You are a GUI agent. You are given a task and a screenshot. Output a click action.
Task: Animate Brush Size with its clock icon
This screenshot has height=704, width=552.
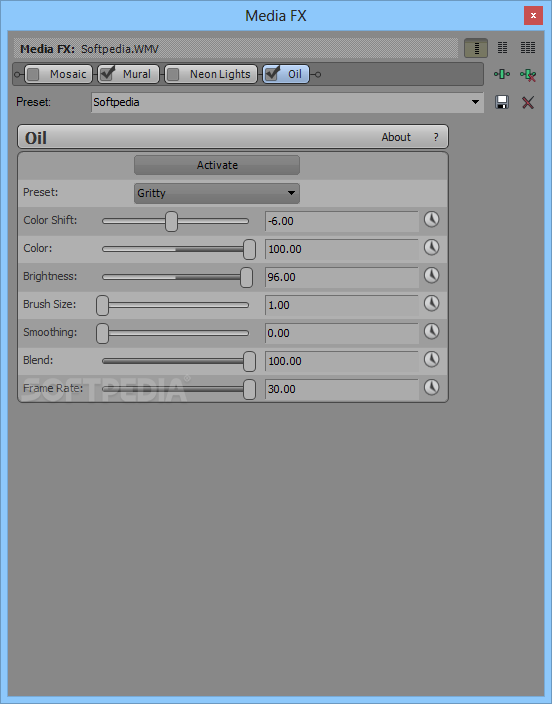point(432,304)
